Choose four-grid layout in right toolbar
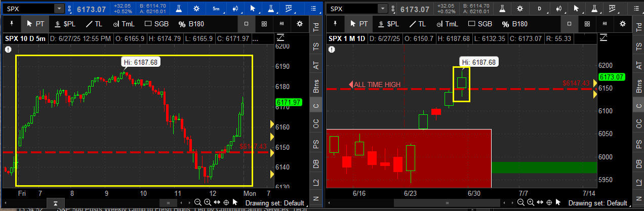The width and height of the screenshot is (644, 211). coord(587,24)
